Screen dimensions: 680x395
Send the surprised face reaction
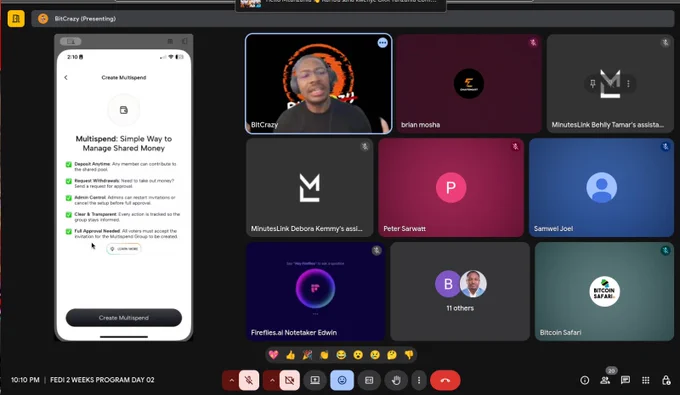coord(358,355)
